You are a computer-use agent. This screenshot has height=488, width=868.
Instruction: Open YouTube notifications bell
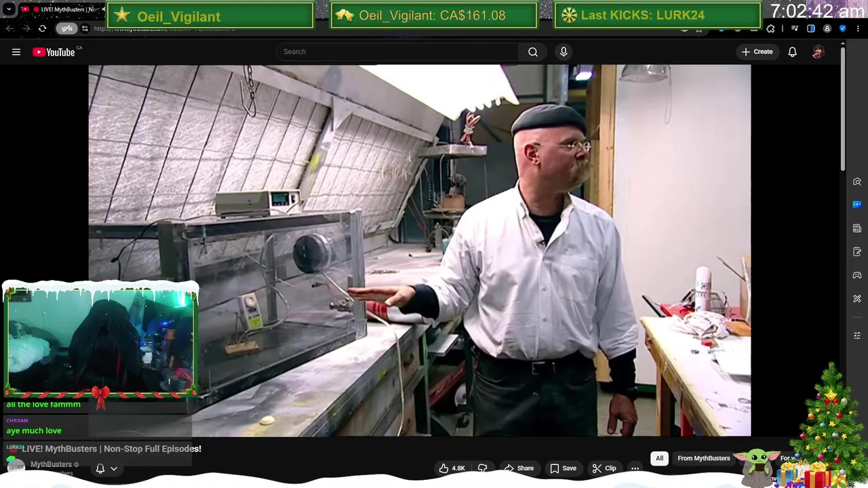coord(792,52)
